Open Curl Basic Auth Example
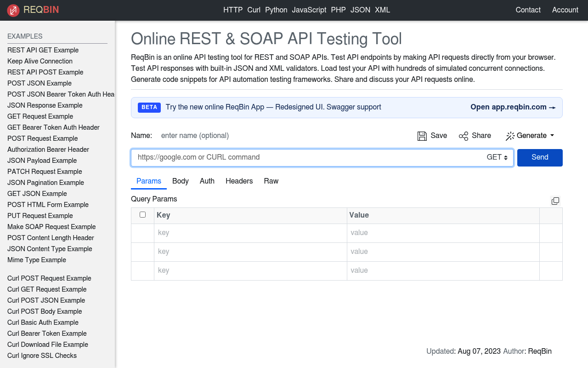588x368 pixels. pyautogui.click(x=43, y=322)
